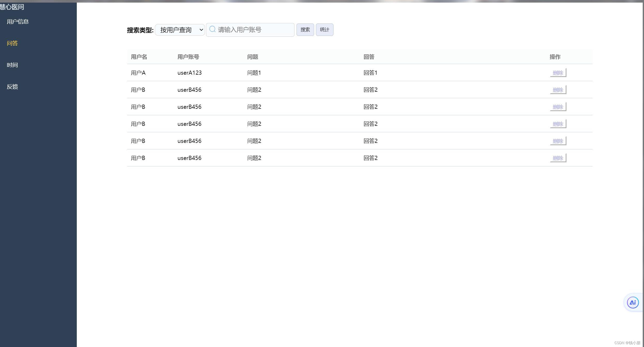The image size is (644, 347).
Task: Click 删除 in the fourth table row
Action: coord(558,124)
